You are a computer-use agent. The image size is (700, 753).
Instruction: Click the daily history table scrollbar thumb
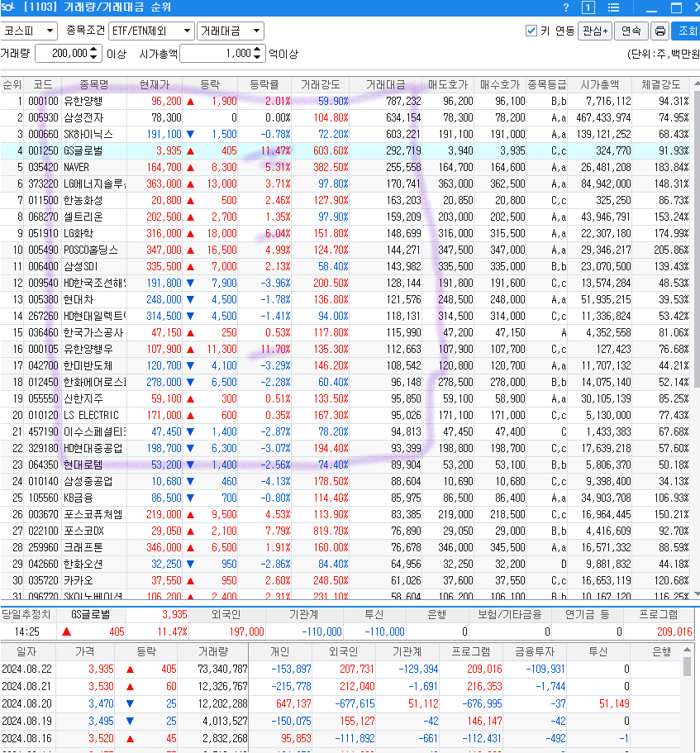click(x=687, y=666)
